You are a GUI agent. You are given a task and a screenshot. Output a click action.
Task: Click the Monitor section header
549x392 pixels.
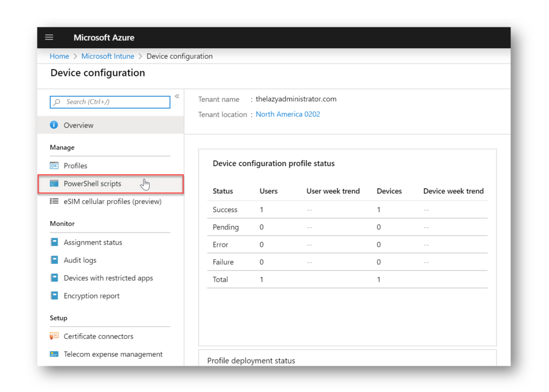tap(62, 223)
